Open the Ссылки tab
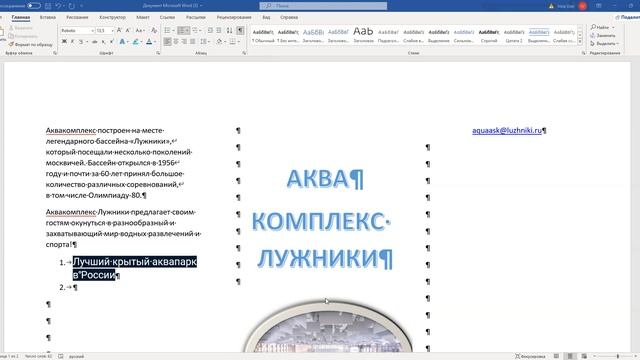Image resolution: width=640 pixels, height=360 pixels. tap(167, 18)
